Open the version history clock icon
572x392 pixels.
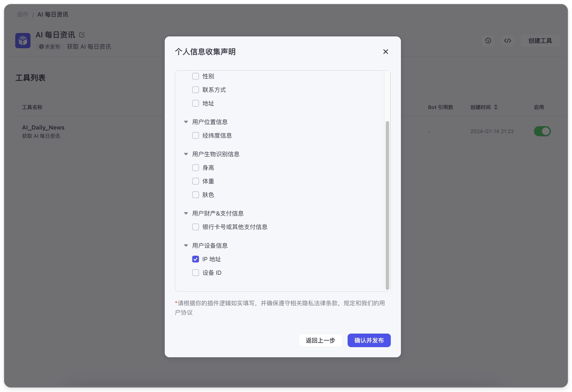pyautogui.click(x=488, y=41)
